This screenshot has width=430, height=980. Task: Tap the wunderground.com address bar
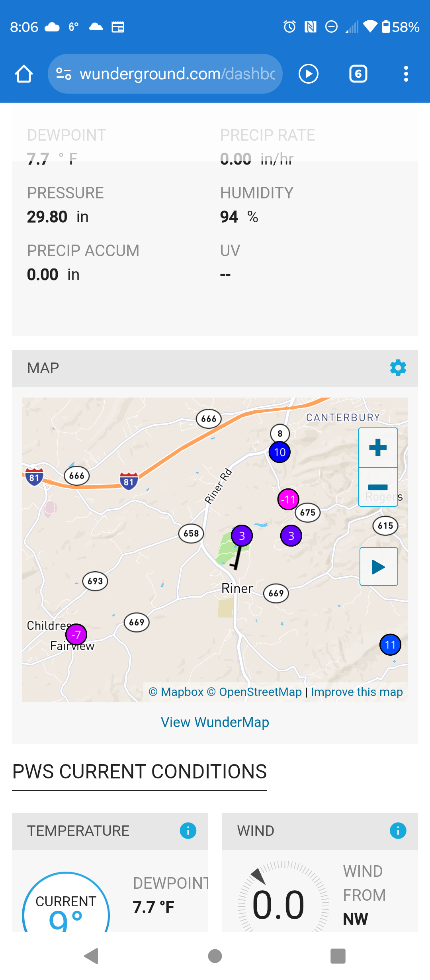click(177, 74)
